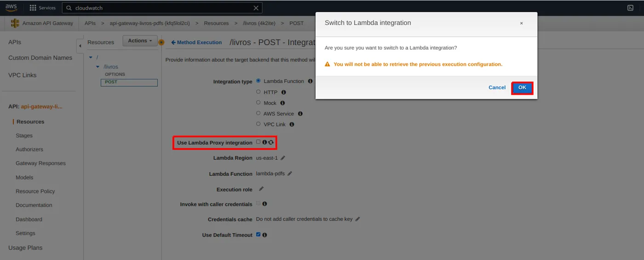644x260 pixels.
Task: Go to Authorizers section
Action: click(29, 150)
